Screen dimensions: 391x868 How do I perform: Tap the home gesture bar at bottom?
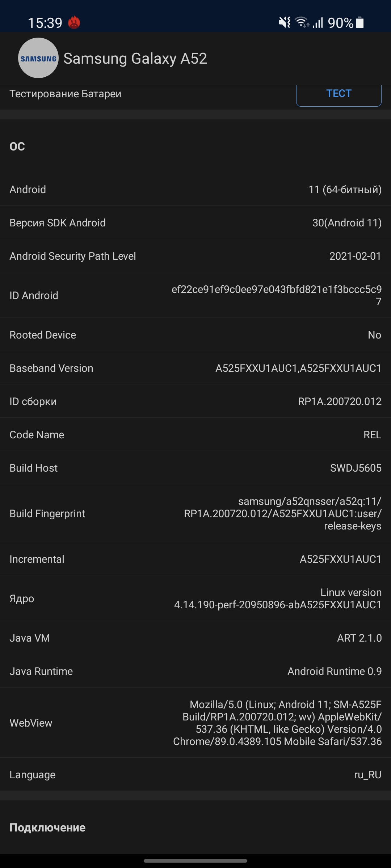195,861
